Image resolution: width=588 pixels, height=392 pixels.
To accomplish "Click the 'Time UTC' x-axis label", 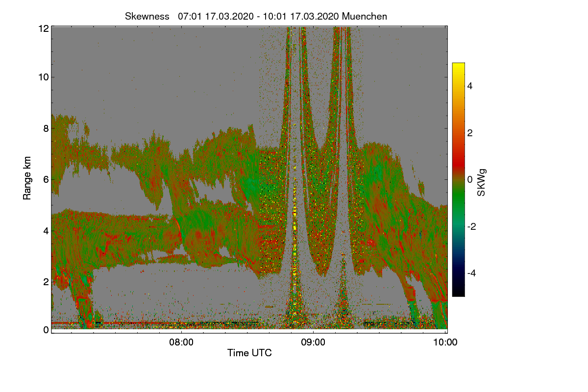I will click(249, 353).
